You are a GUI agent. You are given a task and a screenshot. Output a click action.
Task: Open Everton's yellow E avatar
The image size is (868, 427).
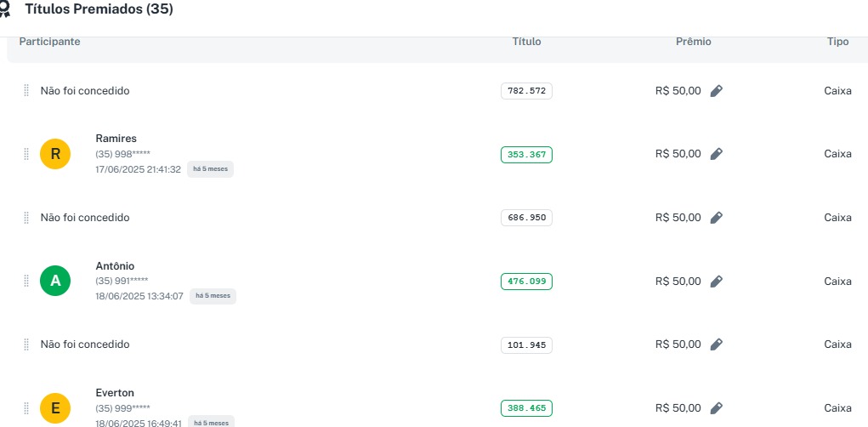(55, 408)
